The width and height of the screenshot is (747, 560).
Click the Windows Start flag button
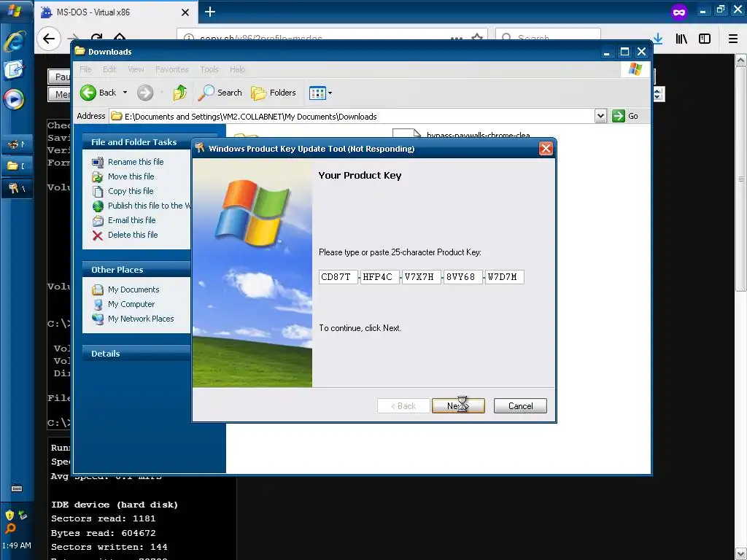16,10
